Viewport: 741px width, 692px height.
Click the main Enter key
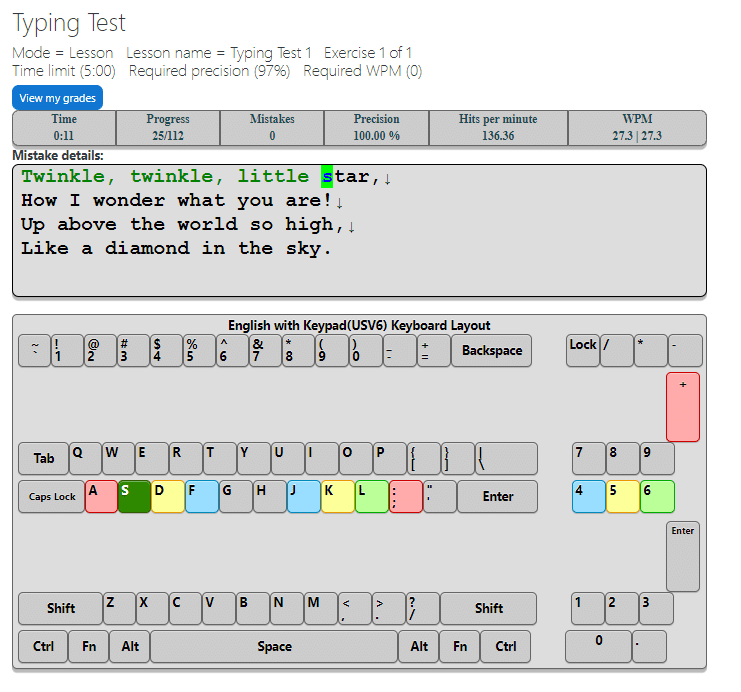[497, 497]
